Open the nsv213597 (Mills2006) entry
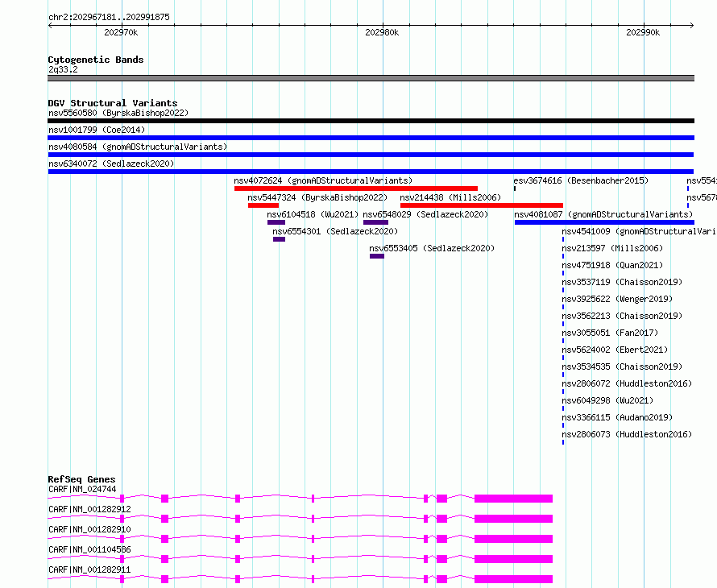Viewport: 717px width, 588px height. click(x=612, y=248)
